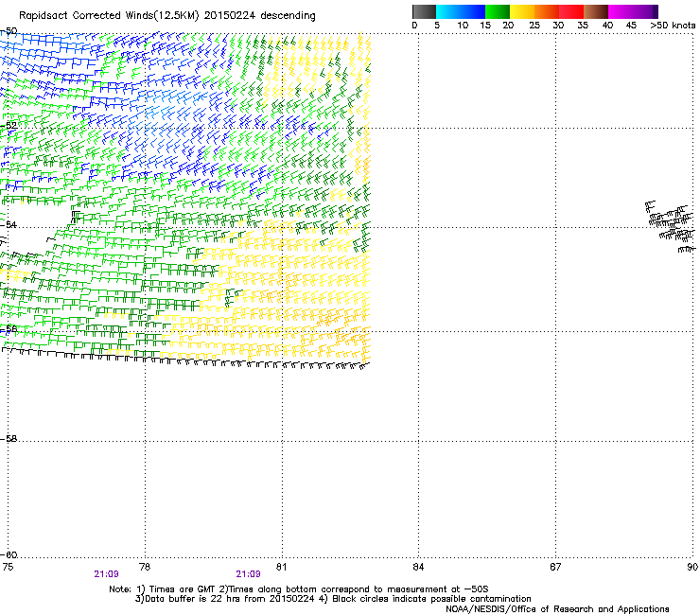Select the magenta 40–45 knots legend color
Viewport: 700px width, 615px height.
point(621,11)
